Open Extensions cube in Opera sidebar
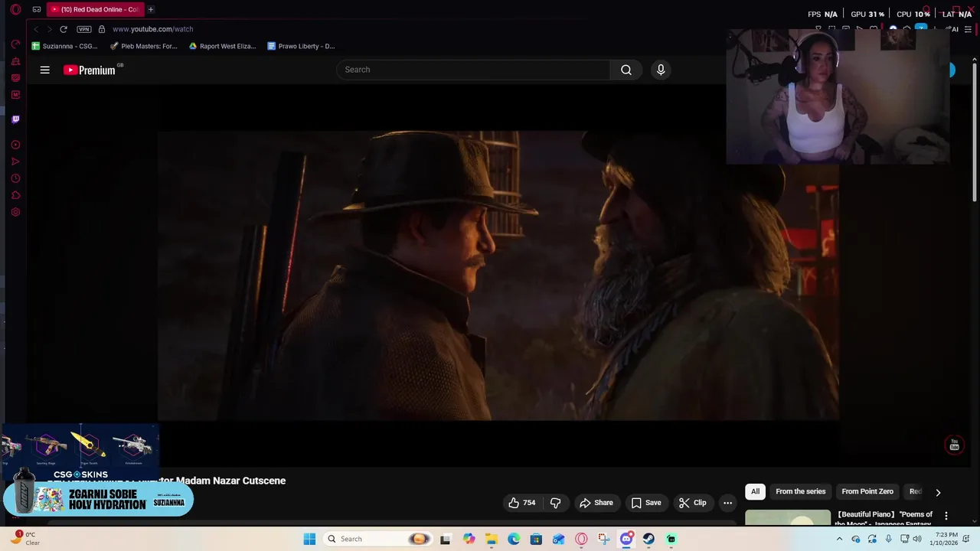 [15, 195]
